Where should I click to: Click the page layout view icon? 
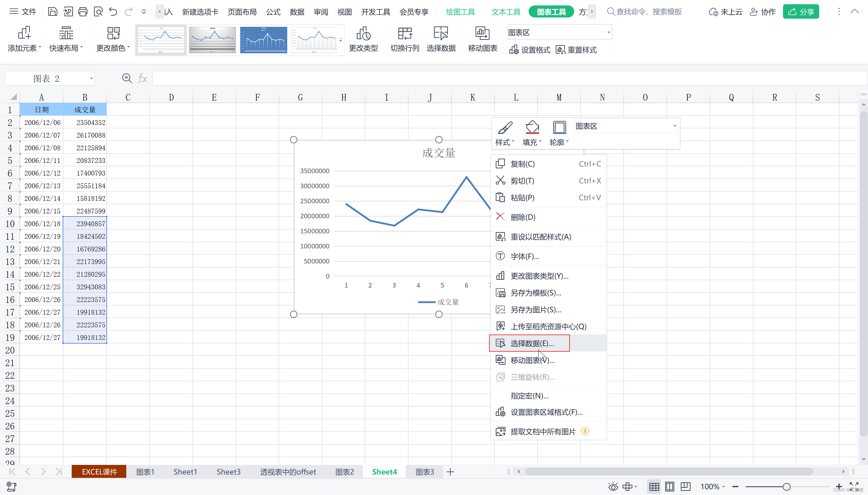(x=670, y=487)
